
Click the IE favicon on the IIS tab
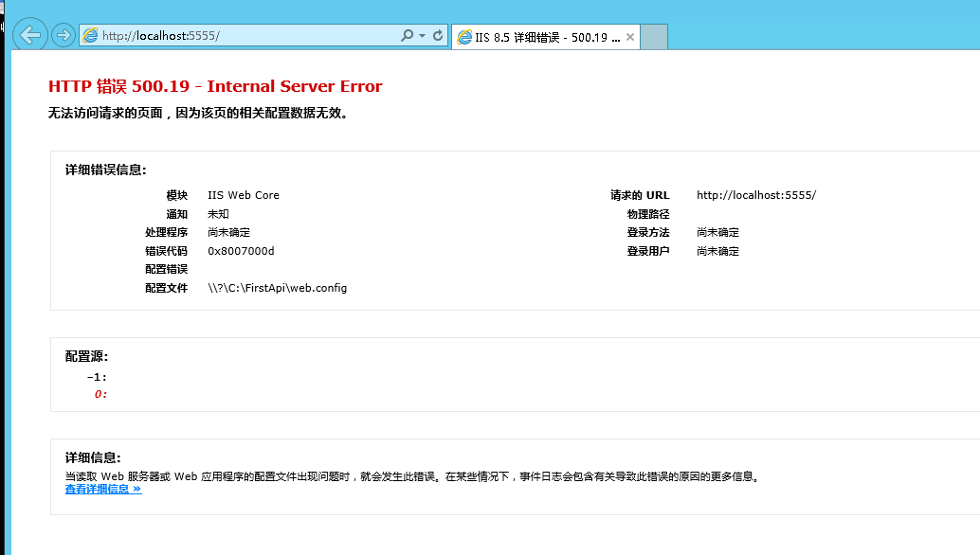[x=464, y=38]
